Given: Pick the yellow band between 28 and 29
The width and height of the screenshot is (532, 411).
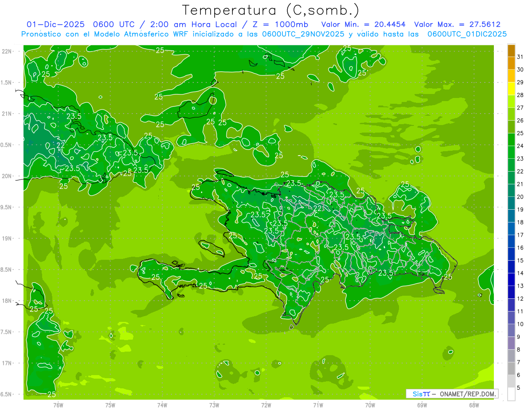Looking at the screenshot, I should pos(511,89).
